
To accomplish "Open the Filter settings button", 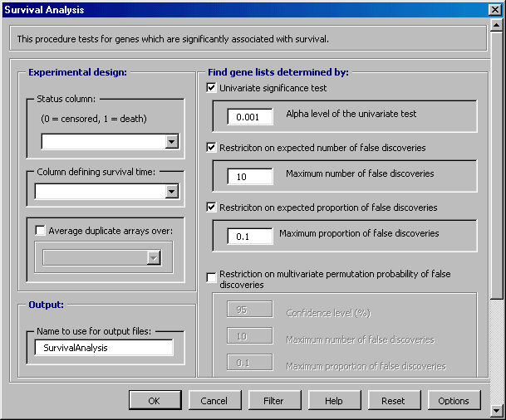I will pos(273,401).
